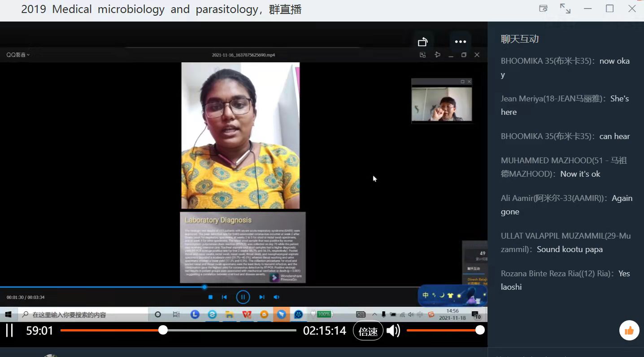This screenshot has height=357, width=644.
Task: Skip to next track in QQ影音 player
Action: coord(261,297)
